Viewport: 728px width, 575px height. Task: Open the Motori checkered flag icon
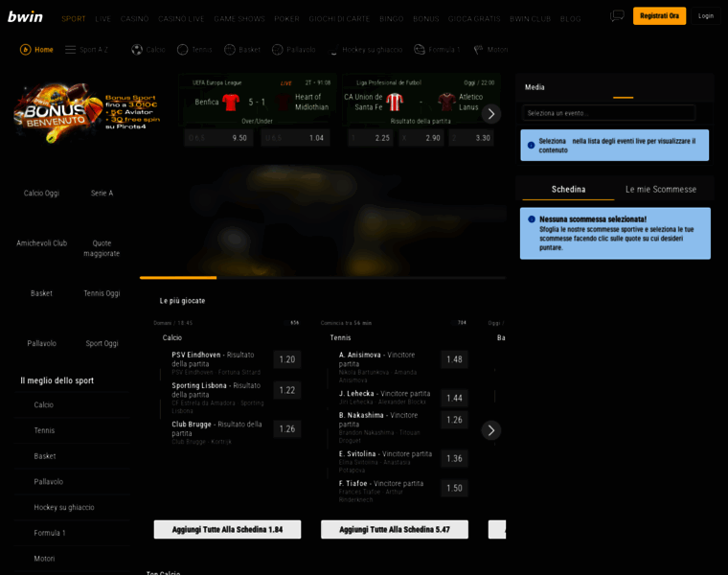tap(478, 50)
